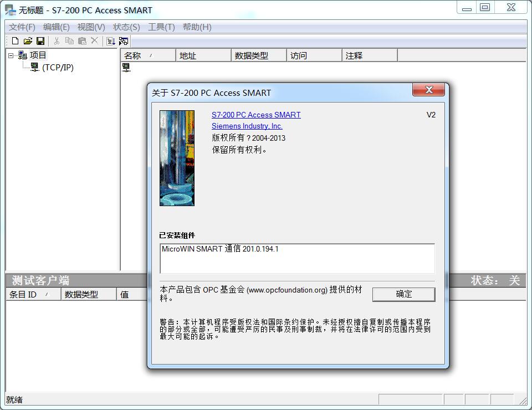Sort by 数据类型 column in test client
Screen dimensions: 532x410
[89, 294]
